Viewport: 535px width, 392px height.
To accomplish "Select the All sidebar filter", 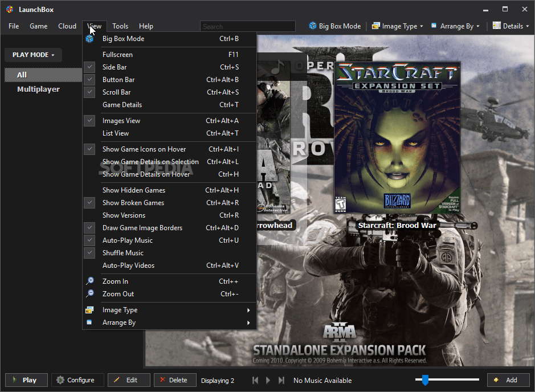I will pyautogui.click(x=43, y=75).
